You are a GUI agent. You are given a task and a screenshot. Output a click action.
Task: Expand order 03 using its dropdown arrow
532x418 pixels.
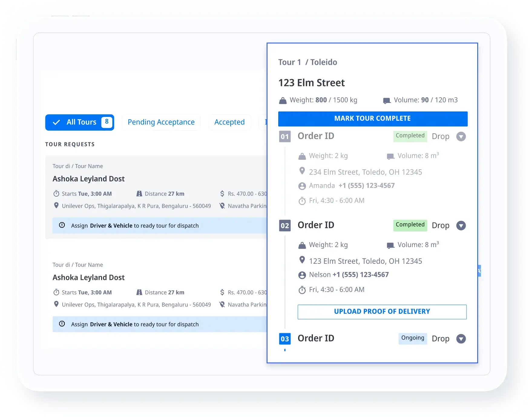point(461,339)
